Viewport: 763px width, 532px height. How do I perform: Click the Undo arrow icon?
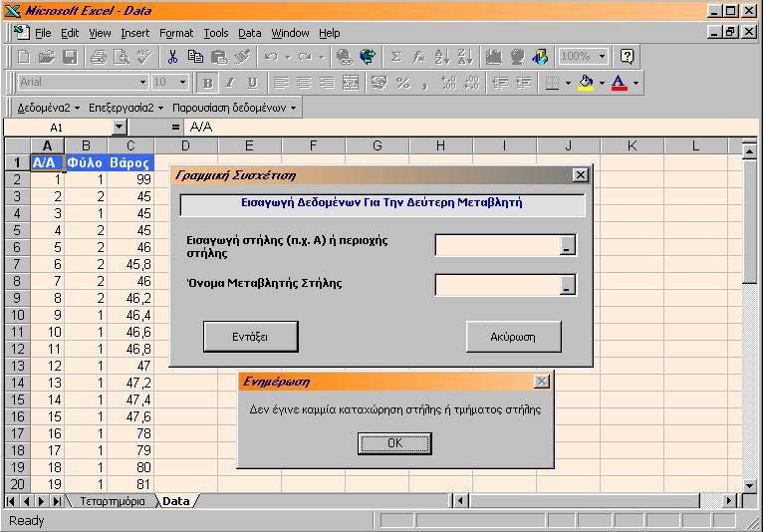coord(271,57)
